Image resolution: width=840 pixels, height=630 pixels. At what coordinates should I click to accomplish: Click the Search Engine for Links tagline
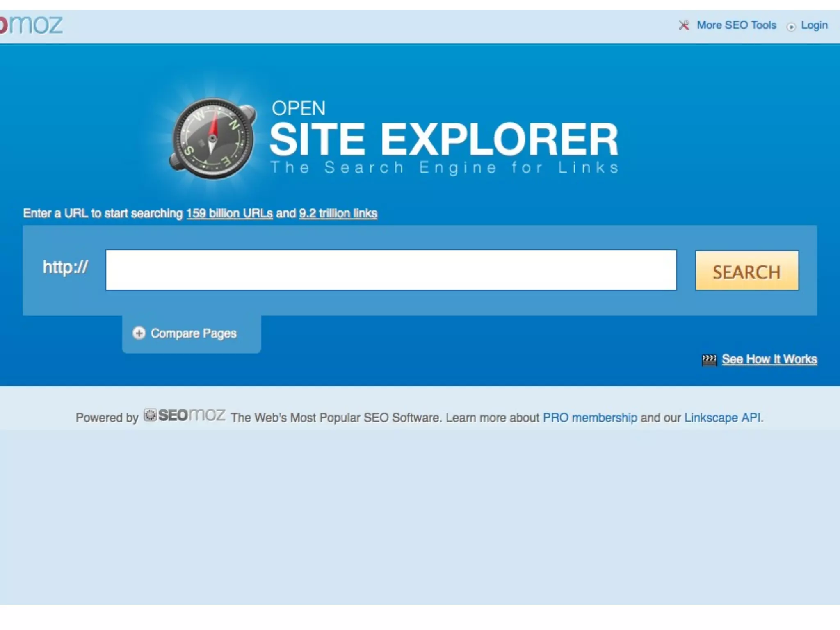[444, 168]
